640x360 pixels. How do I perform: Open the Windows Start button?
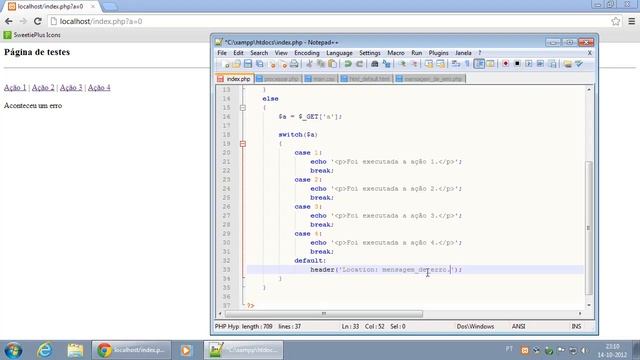tap(13, 350)
